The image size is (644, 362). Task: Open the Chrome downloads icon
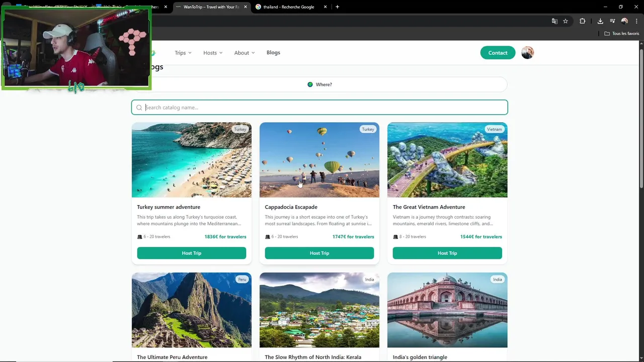(600, 21)
